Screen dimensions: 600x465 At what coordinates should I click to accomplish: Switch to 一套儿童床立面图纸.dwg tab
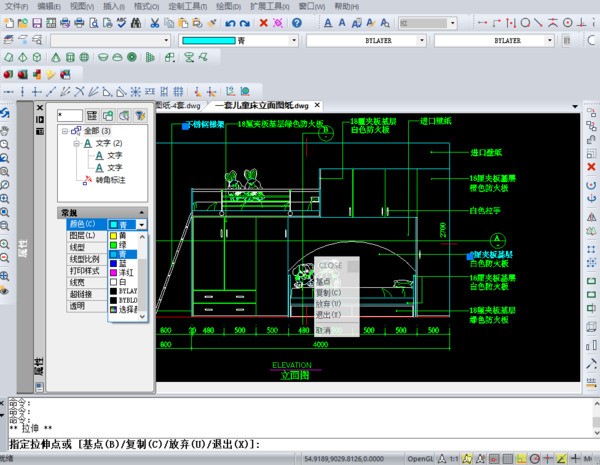(261, 105)
